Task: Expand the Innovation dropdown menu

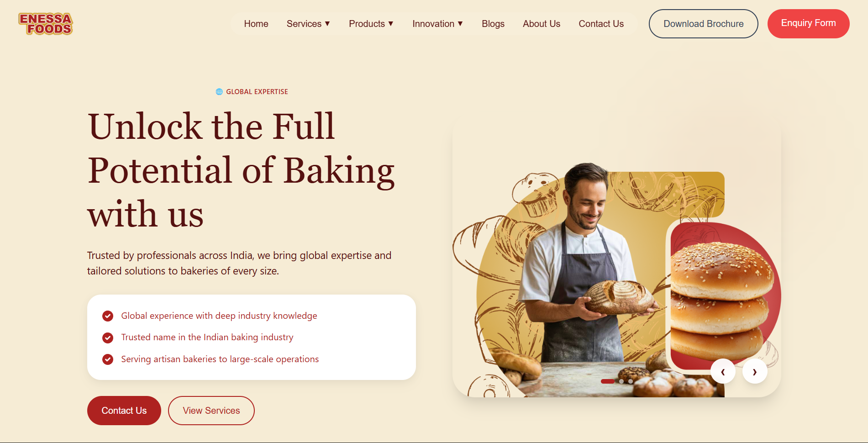Action: pos(437,24)
